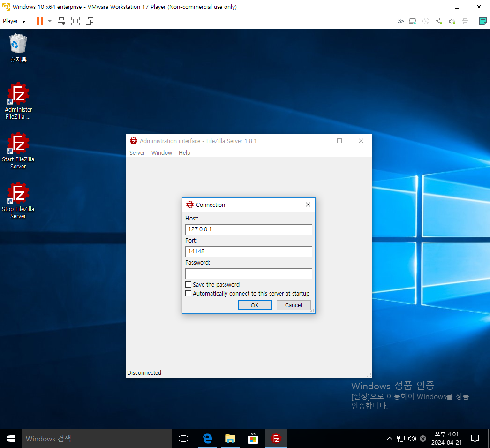Click the hard disk device icon
The height and width of the screenshot is (448, 490).
[x=413, y=21]
